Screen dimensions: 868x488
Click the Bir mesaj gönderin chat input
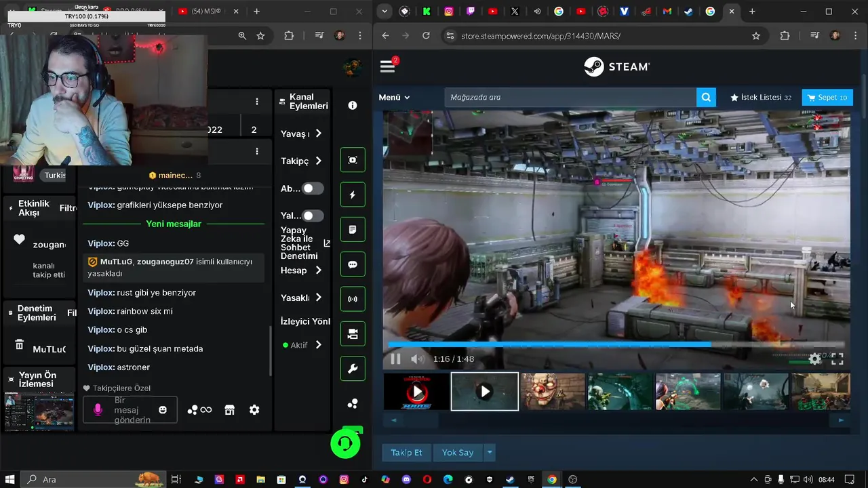coord(129,410)
